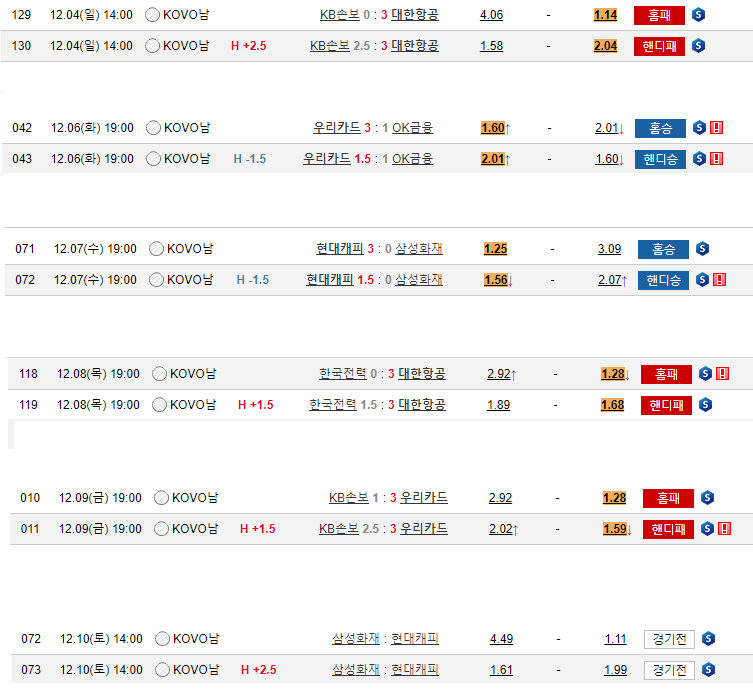Click the blue S icon in row 073
Image resolution: width=753 pixels, height=691 pixels.
[708, 669]
